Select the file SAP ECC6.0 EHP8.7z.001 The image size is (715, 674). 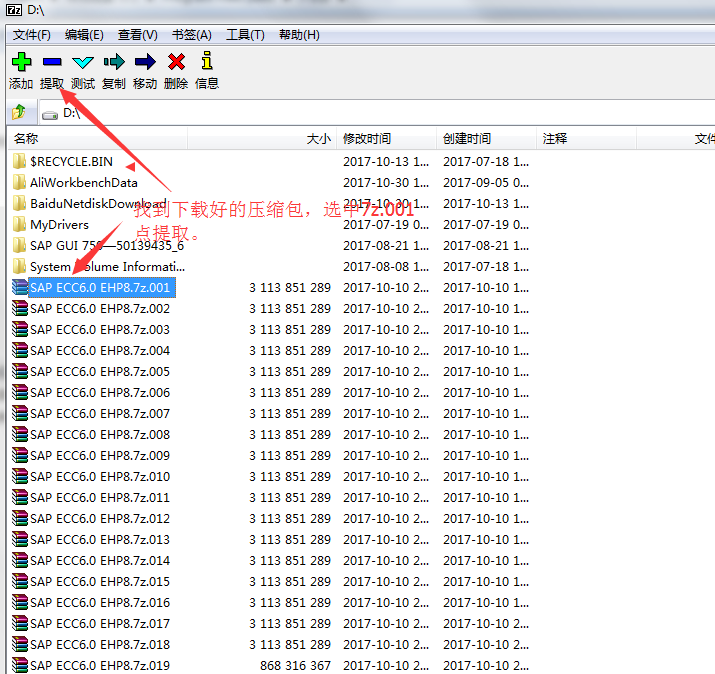[100, 288]
